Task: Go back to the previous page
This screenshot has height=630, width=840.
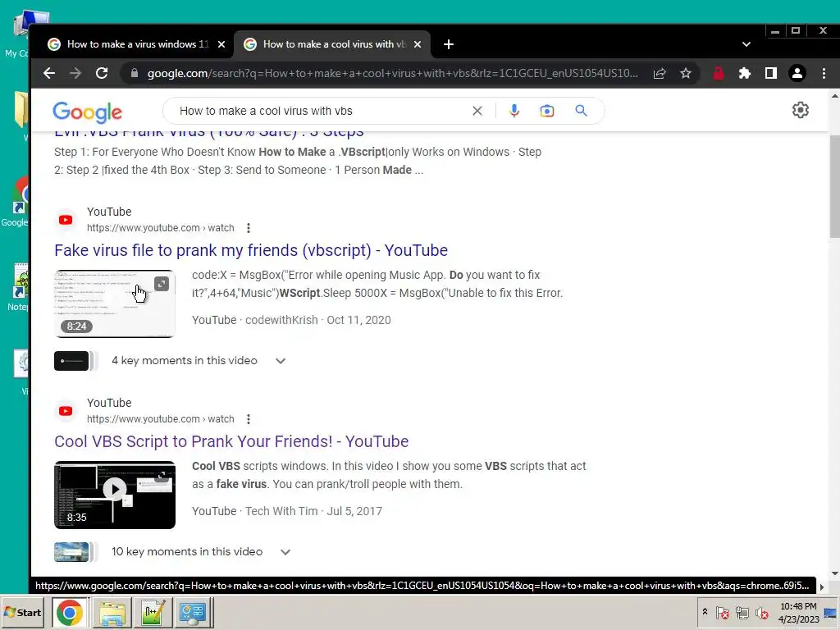Action: pos(48,73)
